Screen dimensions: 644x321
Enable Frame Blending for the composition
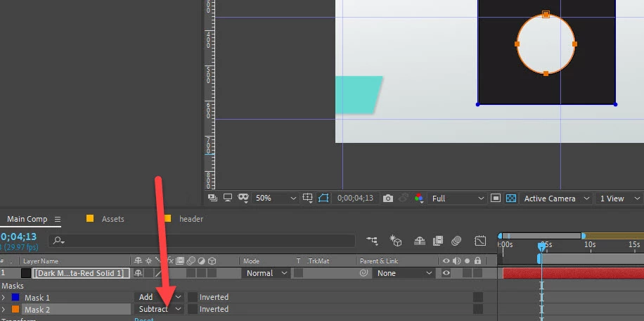438,241
